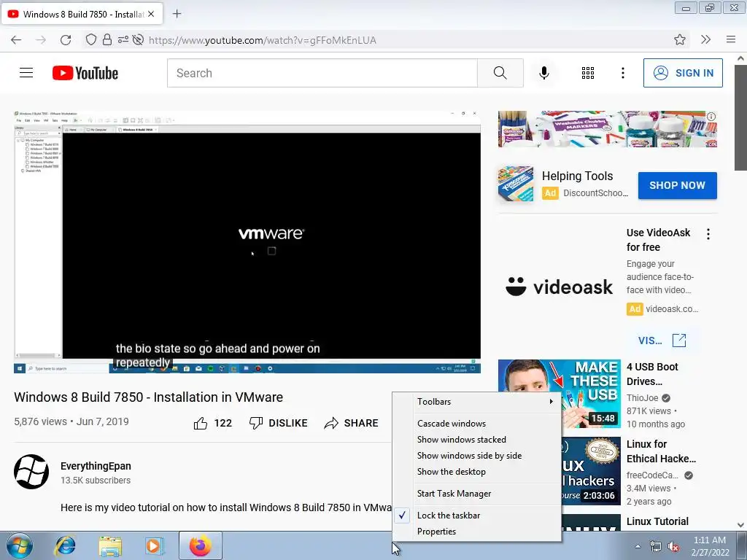This screenshot has width=747, height=560.
Task: Select Show the desktop menu item
Action: coord(476,472)
